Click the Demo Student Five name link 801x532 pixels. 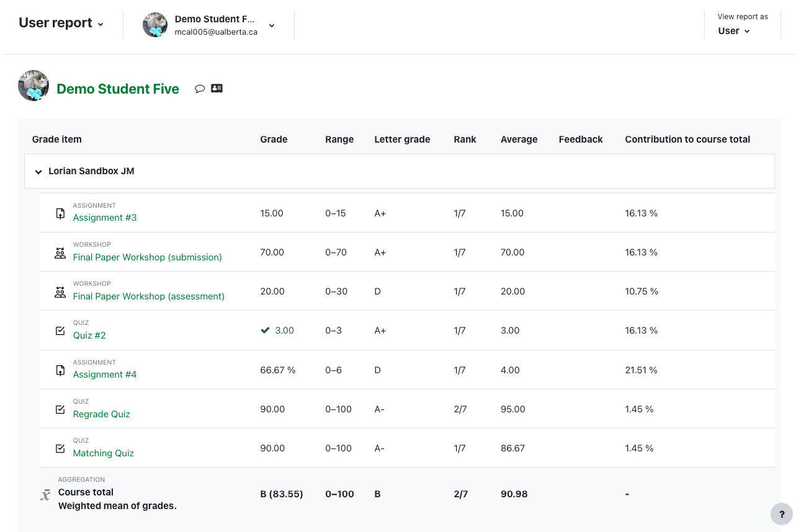point(118,89)
